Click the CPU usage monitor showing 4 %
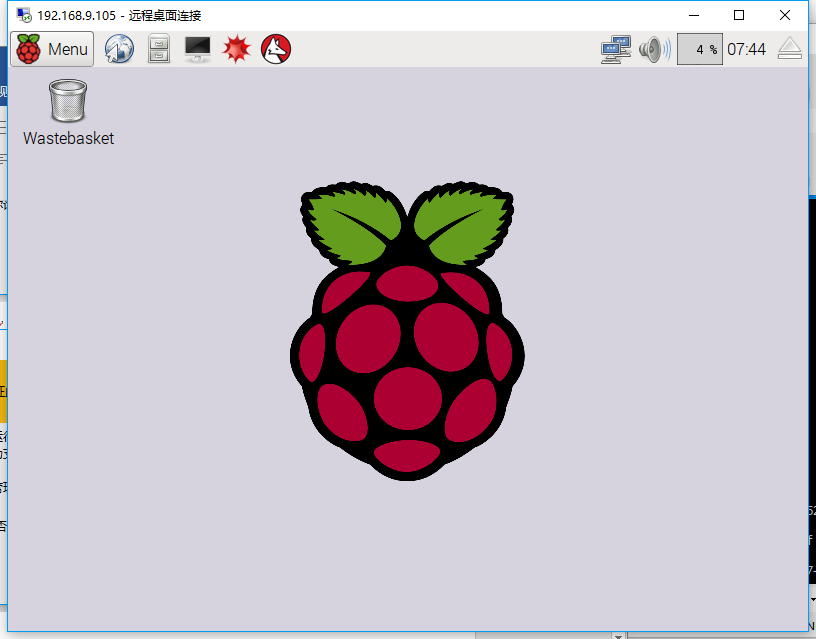Screen dimensions: 816x639 tap(700, 49)
